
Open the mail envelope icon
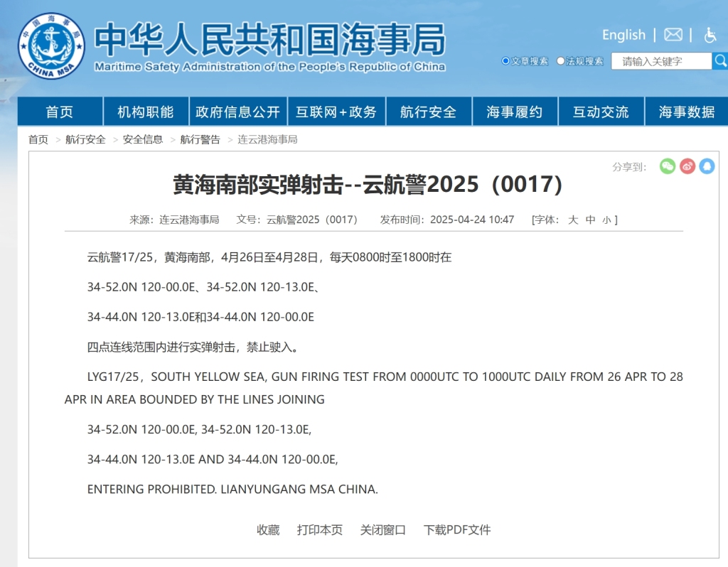tap(673, 35)
